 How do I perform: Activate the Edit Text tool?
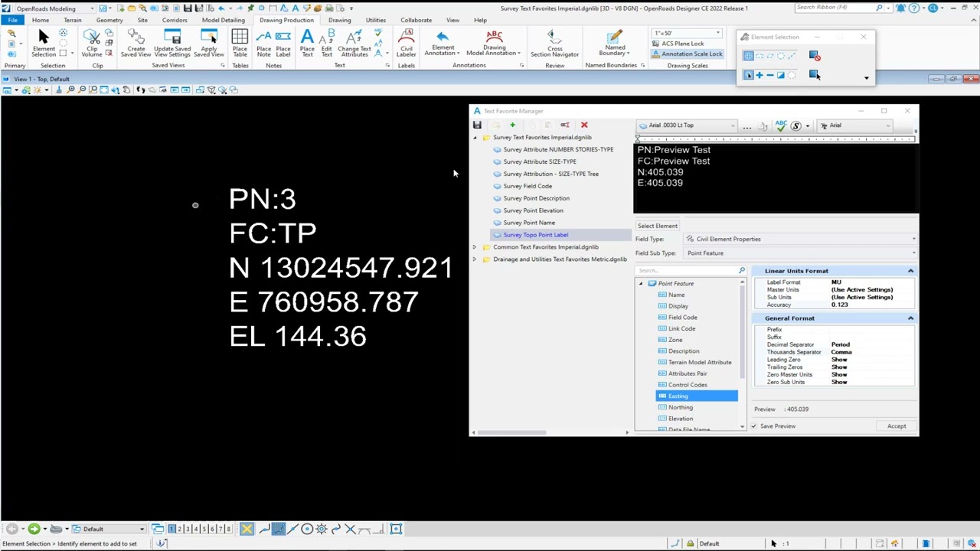pyautogui.click(x=327, y=43)
